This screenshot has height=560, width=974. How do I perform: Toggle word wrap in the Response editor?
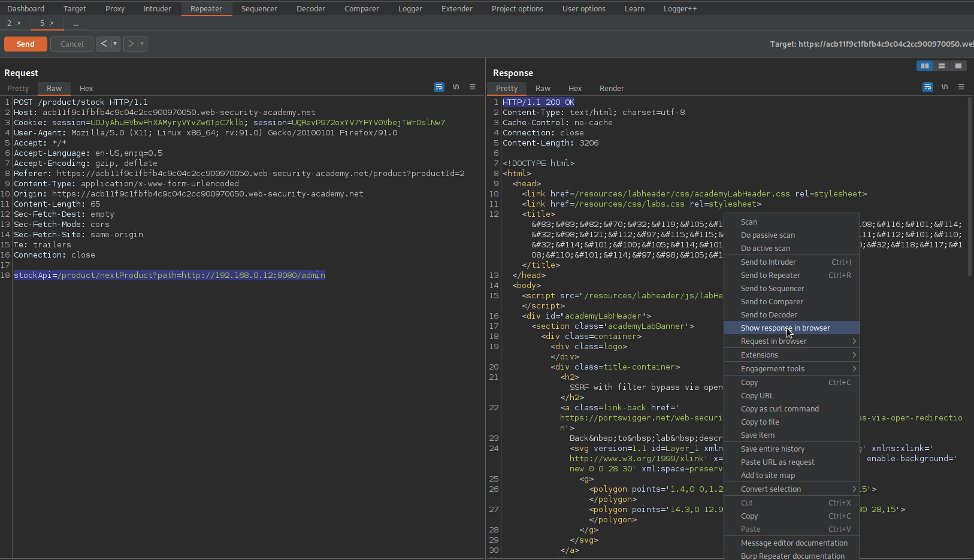(x=928, y=87)
